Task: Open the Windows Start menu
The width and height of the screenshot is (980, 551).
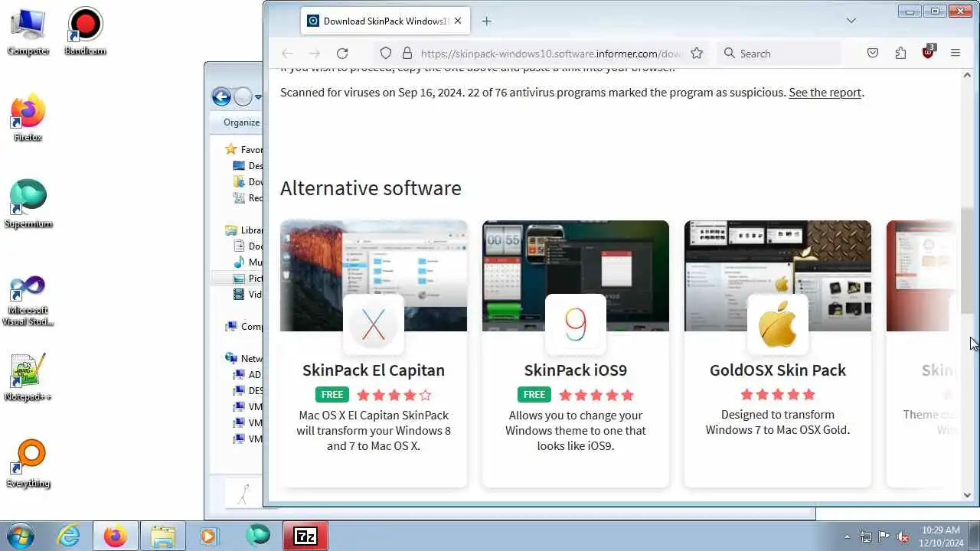Action: pyautogui.click(x=19, y=536)
